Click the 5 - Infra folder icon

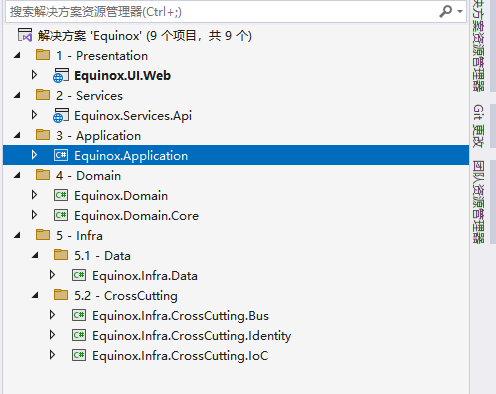point(43,235)
